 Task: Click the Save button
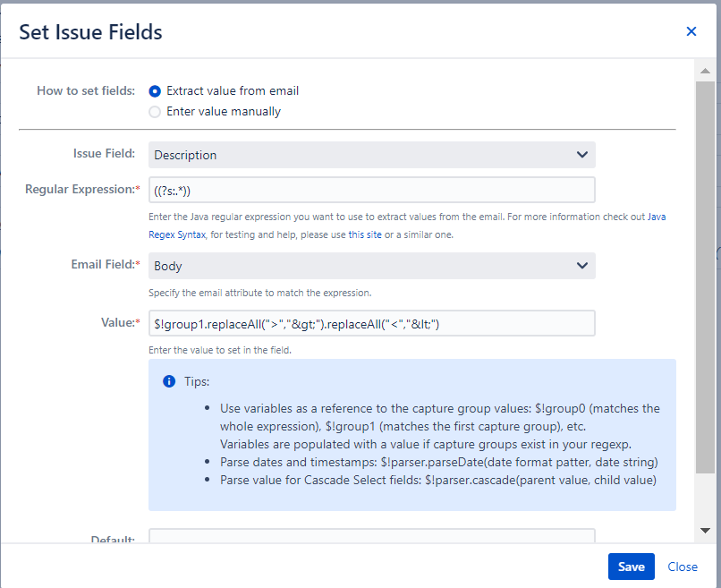[x=631, y=567]
